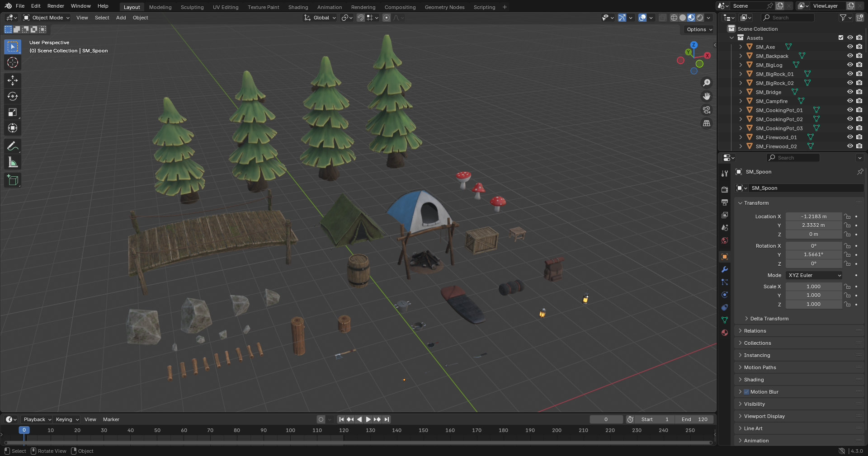Screen dimensions: 868x456
Task: Open the View Layer properties tab
Action: tap(725, 215)
